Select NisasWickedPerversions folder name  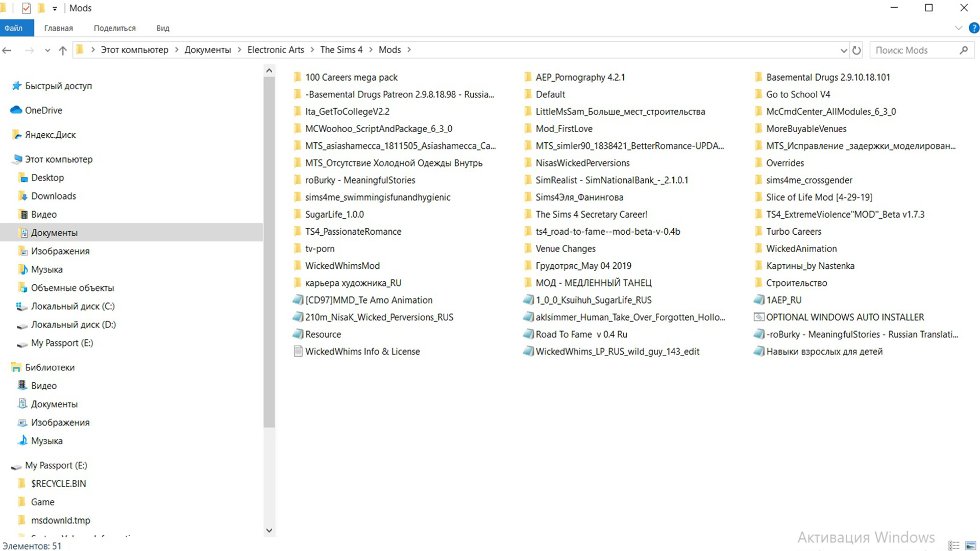pos(582,163)
